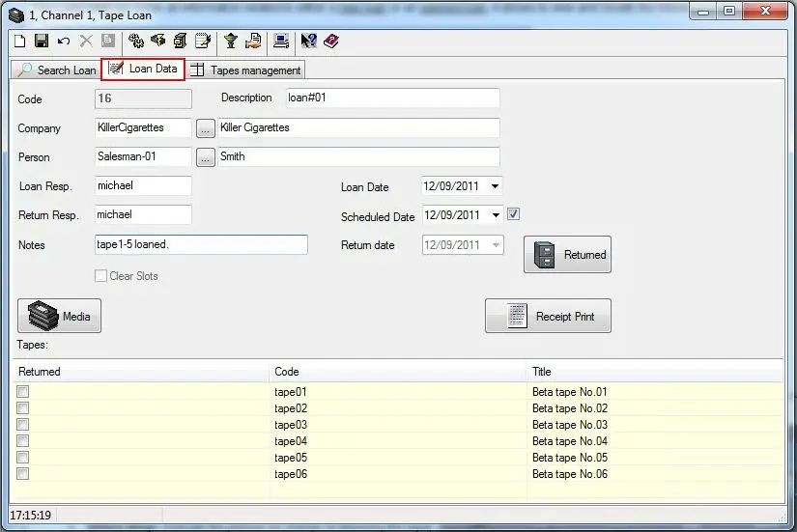Check Returned box for tape01
This screenshot has width=797, height=532.
click(23, 392)
